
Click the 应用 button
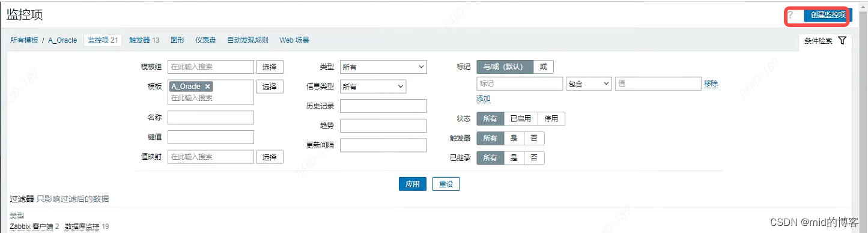coord(412,184)
